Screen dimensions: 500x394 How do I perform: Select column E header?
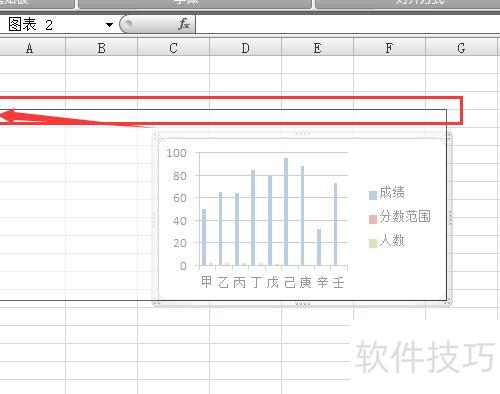coord(317,48)
